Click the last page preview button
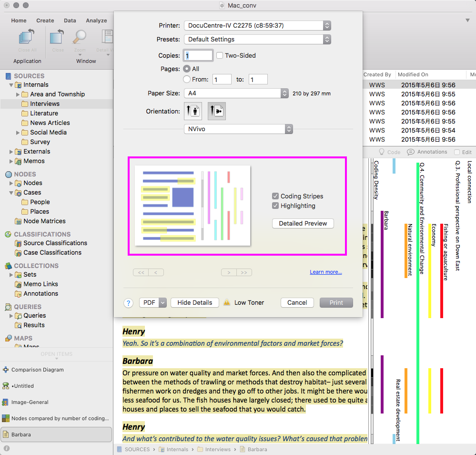Image resolution: width=476 pixels, height=455 pixels. [244, 272]
